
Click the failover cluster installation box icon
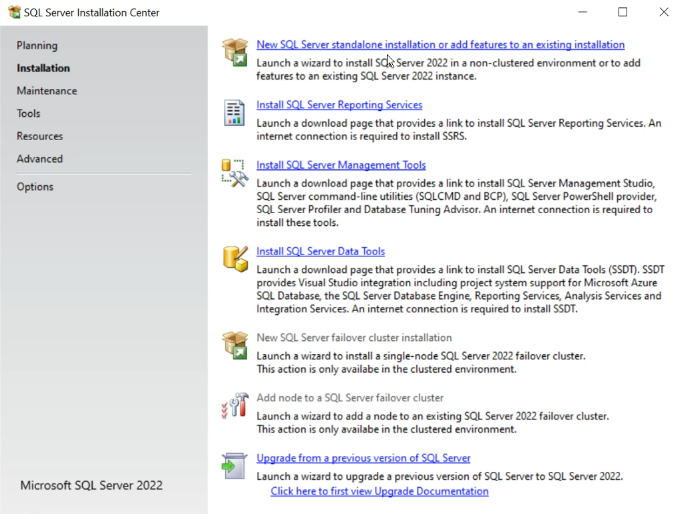click(x=235, y=345)
